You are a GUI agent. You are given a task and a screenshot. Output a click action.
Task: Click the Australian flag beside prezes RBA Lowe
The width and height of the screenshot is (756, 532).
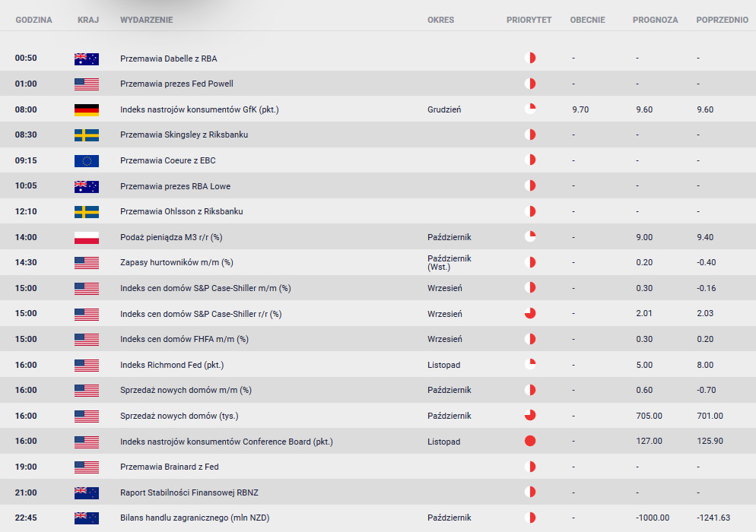click(86, 186)
